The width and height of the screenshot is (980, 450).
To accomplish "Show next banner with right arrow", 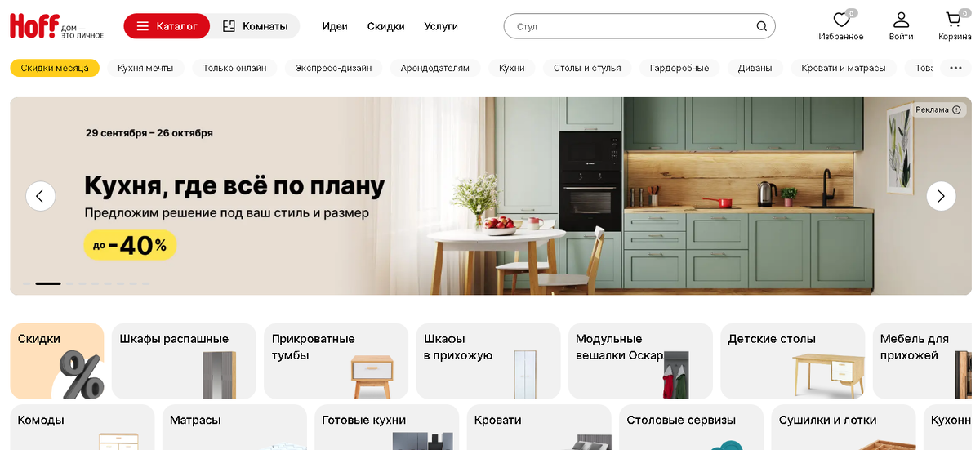I will pyautogui.click(x=941, y=196).
